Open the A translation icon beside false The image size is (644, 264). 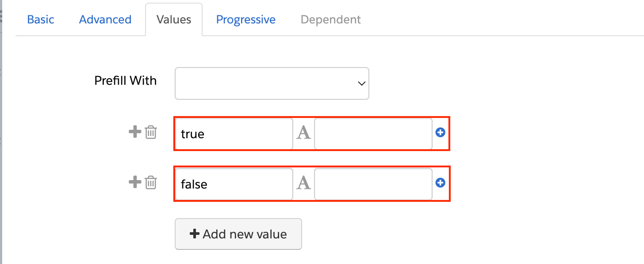[x=303, y=184]
